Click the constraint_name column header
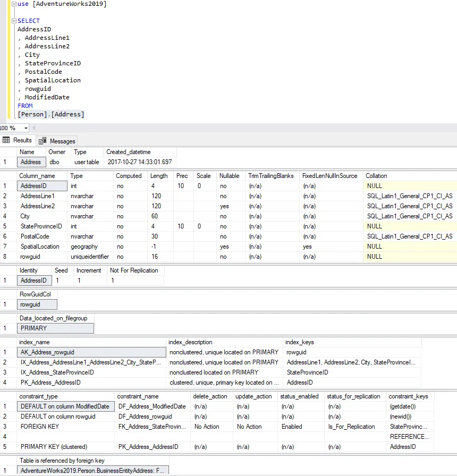 coord(153,396)
